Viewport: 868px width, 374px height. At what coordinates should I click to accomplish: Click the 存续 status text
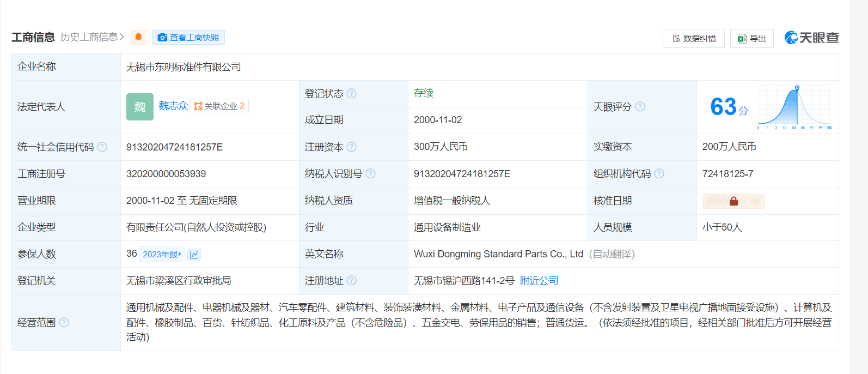pos(424,93)
